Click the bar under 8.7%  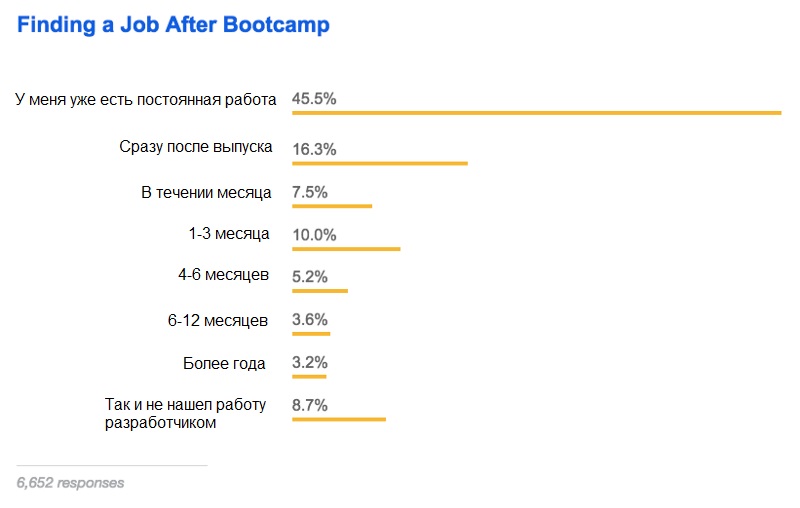pyautogui.click(x=339, y=419)
